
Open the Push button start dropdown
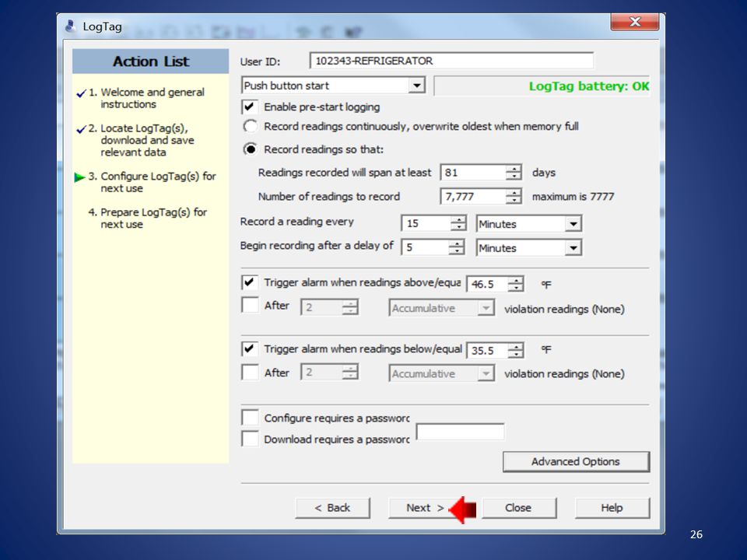[417, 86]
